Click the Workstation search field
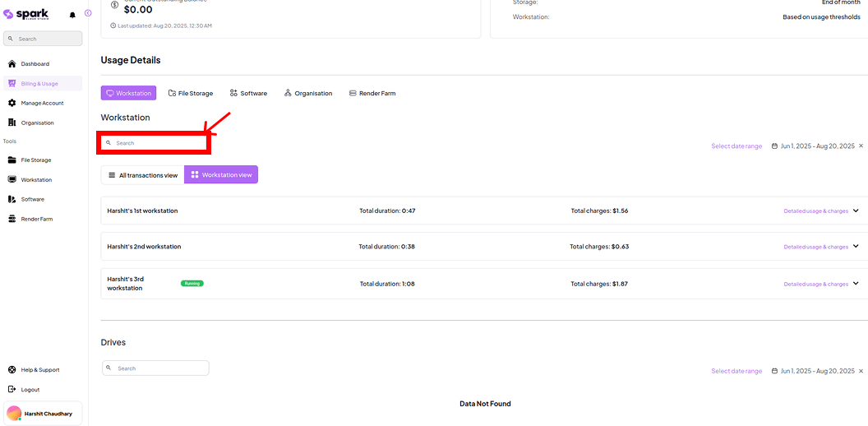The width and height of the screenshot is (868, 426). pyautogui.click(x=156, y=143)
